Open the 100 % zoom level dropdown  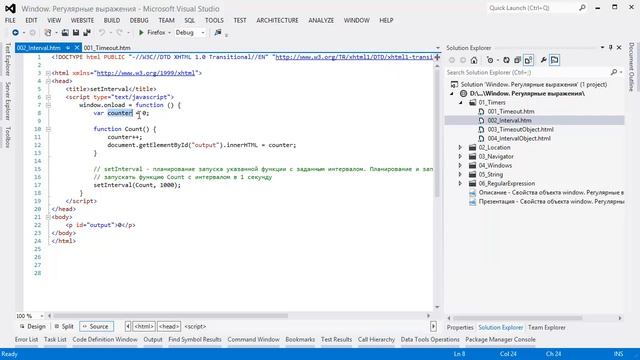point(41,316)
